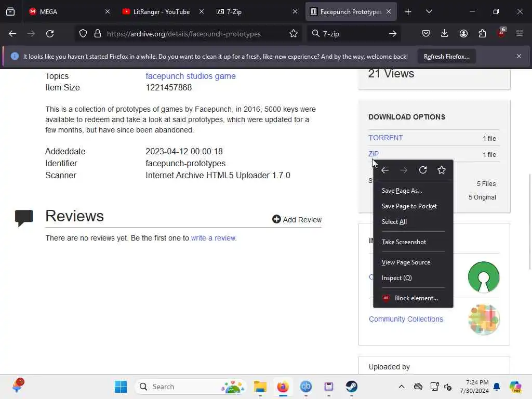Viewport: 532px width, 399px height.
Task: Dismiss the refresh Firefox notification bar
Action: pyautogui.click(x=519, y=56)
